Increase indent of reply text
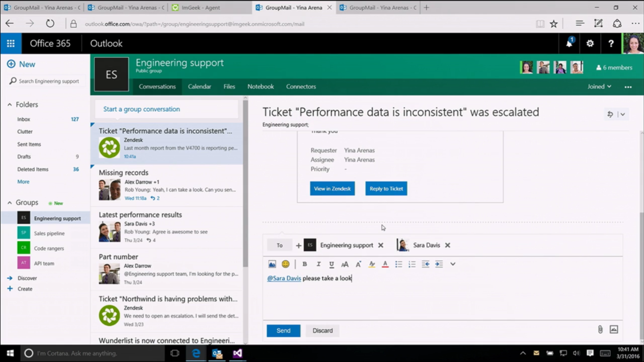The width and height of the screenshot is (644, 362). [x=439, y=264]
